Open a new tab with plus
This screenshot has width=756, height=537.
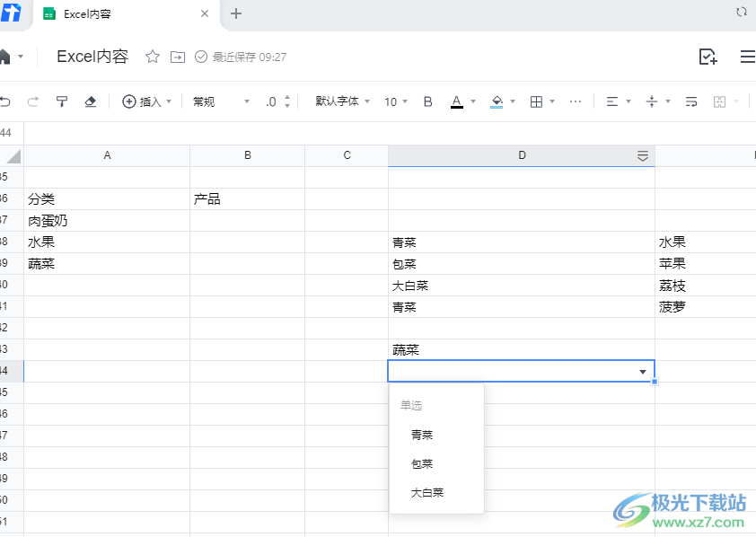click(236, 13)
